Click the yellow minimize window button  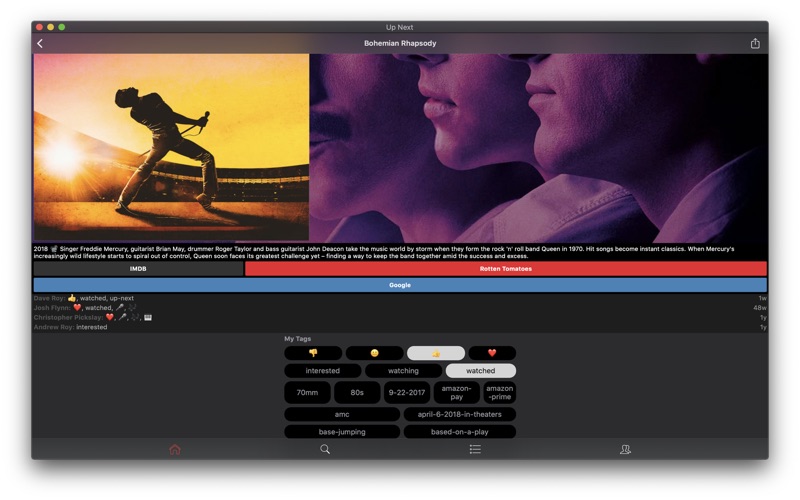coord(51,27)
